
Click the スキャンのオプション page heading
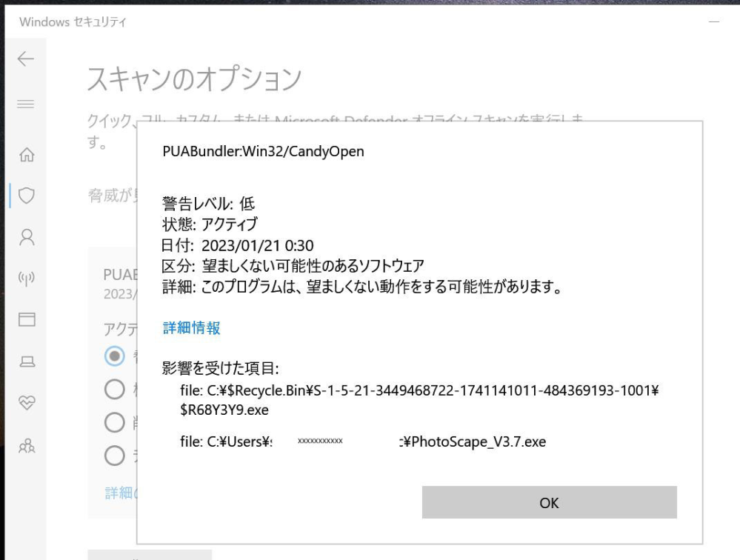click(194, 79)
